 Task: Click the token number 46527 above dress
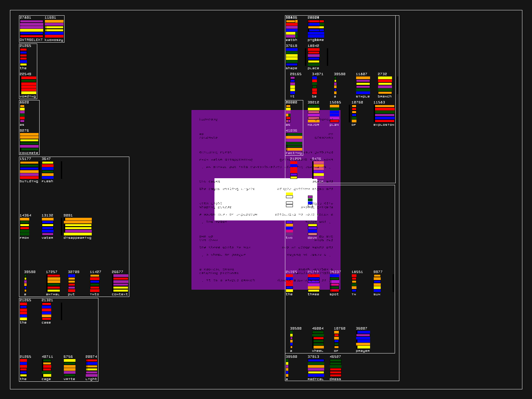(x=335, y=356)
